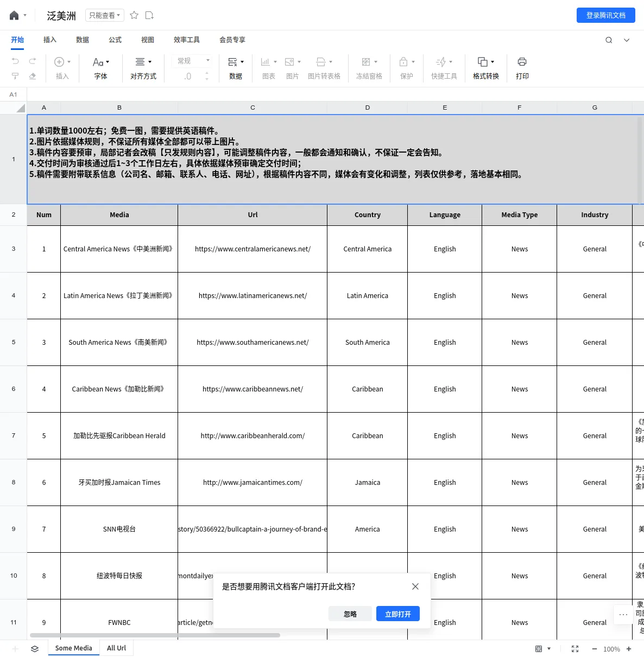Image resolution: width=644 pixels, height=657 pixels.
Task: Click the redo arrow icon
Action: pyautogui.click(x=33, y=61)
